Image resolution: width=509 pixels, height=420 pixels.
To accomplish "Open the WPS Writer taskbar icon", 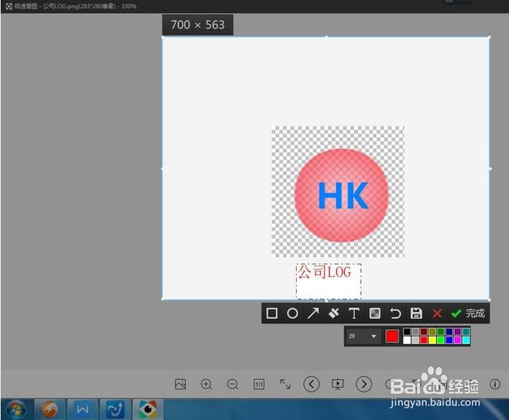I will pos(82,409).
